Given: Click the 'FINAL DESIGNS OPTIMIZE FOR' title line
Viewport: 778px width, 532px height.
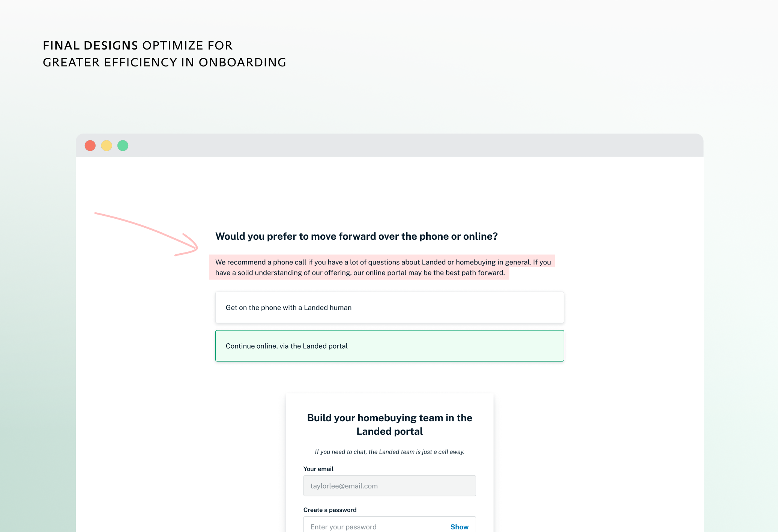Looking at the screenshot, I should (138, 45).
